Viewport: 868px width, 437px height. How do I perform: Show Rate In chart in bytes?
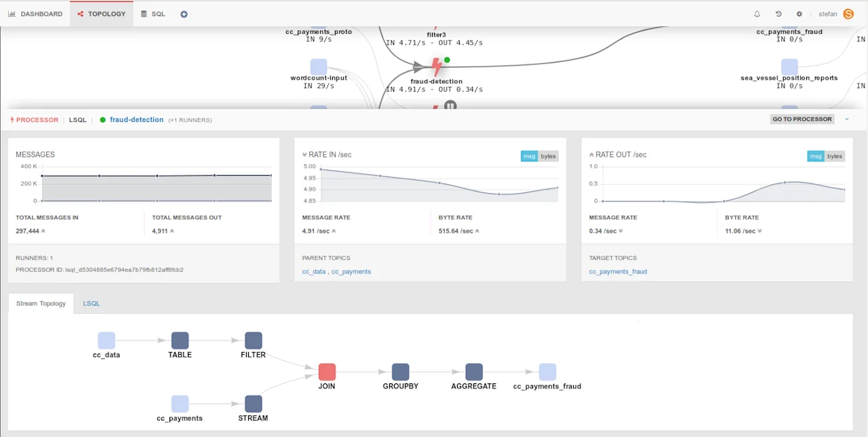[x=548, y=156]
